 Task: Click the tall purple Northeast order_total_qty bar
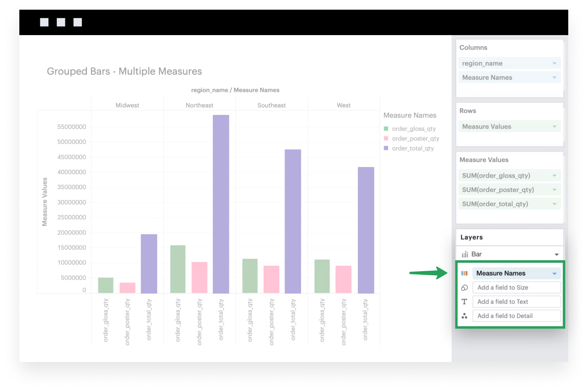click(221, 204)
